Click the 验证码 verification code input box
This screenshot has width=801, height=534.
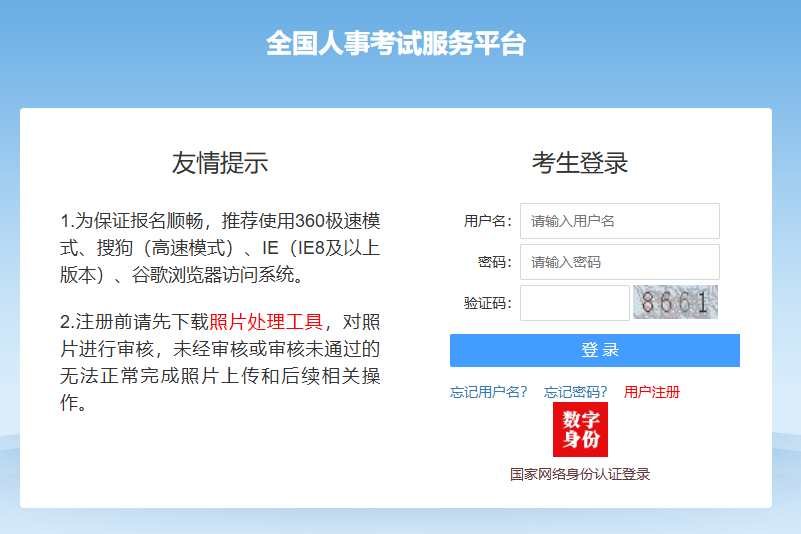[574, 303]
